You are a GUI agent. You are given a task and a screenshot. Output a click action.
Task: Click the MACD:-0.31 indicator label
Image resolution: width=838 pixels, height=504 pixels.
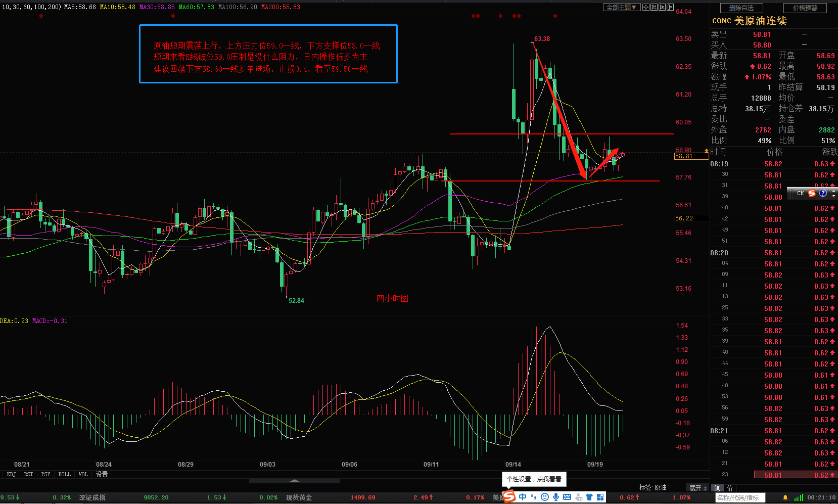click(x=50, y=321)
